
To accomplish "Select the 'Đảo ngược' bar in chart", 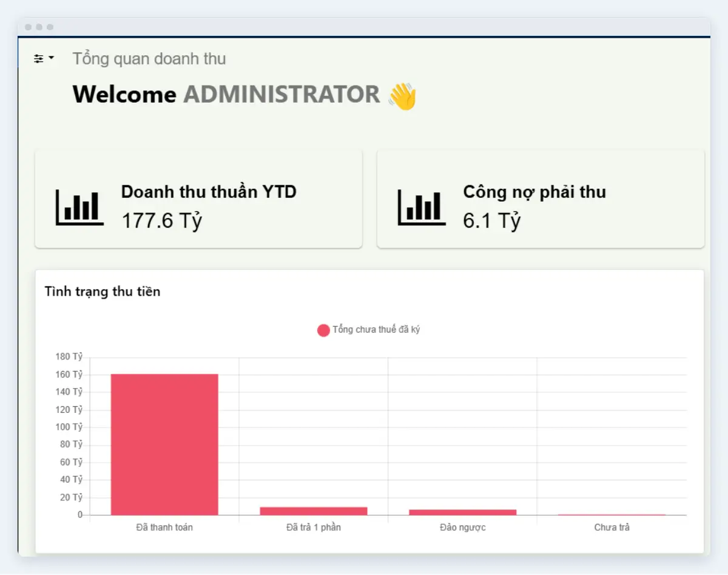I will (463, 512).
